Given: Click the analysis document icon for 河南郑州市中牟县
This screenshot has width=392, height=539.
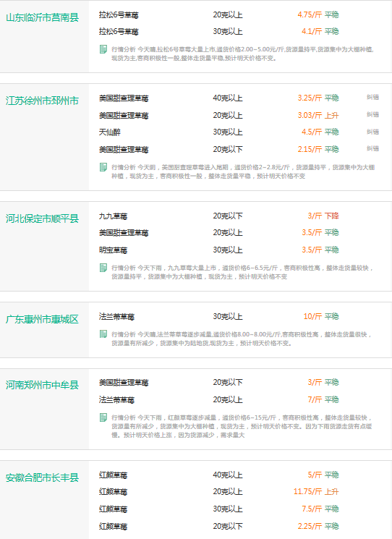Looking at the screenshot, I should (103, 417).
